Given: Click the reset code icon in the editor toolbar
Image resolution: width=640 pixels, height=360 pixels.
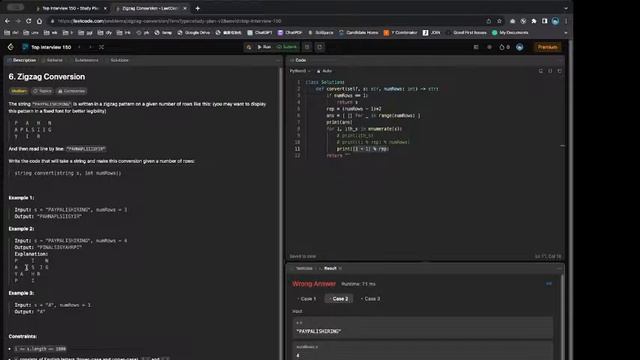Looking at the screenshot, I should pyautogui.click(x=560, y=71).
